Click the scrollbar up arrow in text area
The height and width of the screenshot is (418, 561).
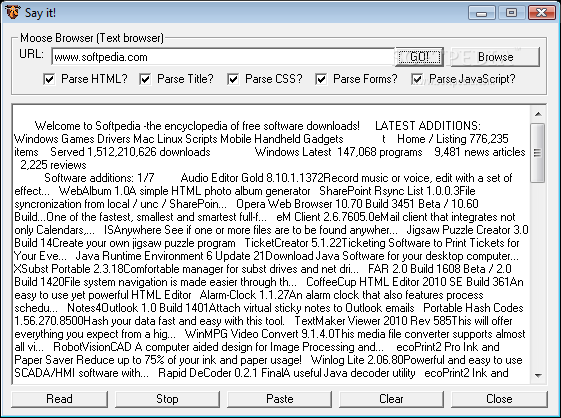tap(538, 115)
